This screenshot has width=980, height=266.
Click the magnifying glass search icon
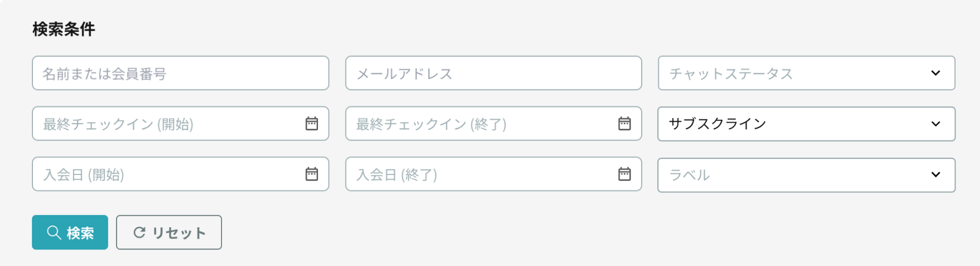54,232
